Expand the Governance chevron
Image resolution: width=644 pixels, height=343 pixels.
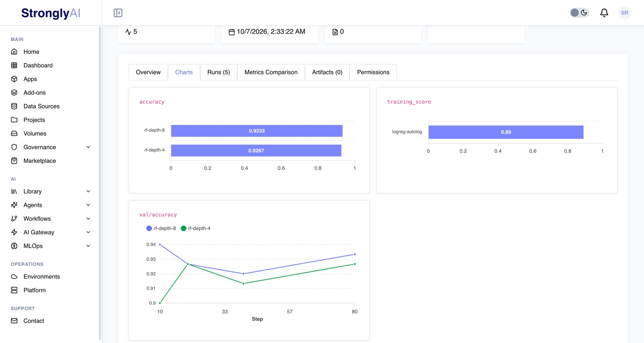pos(88,147)
